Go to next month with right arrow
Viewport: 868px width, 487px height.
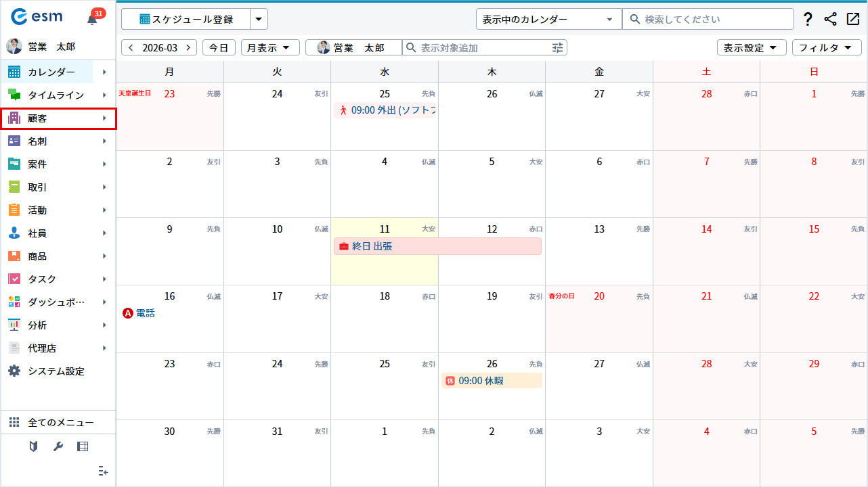pos(188,47)
